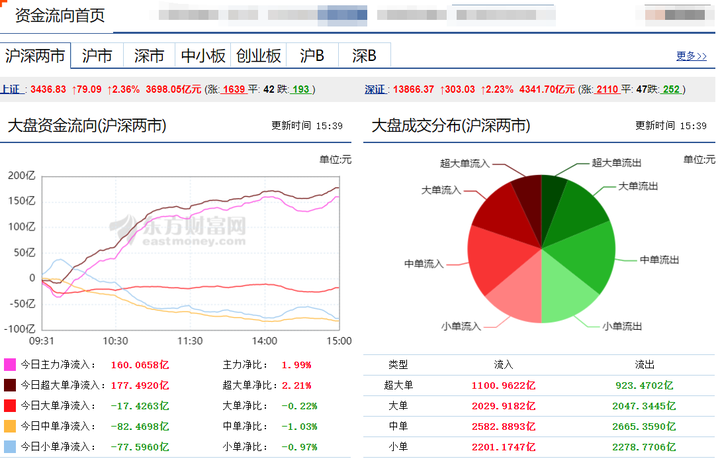The width and height of the screenshot is (720, 459).
Task: Open the 上证 index link
Action: tap(11, 89)
